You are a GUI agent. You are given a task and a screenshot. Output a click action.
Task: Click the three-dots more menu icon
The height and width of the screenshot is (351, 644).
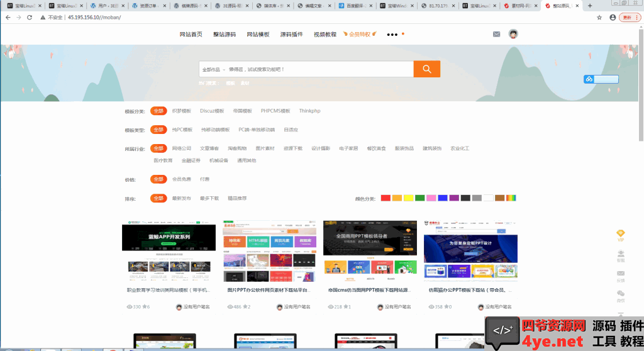pyautogui.click(x=392, y=35)
